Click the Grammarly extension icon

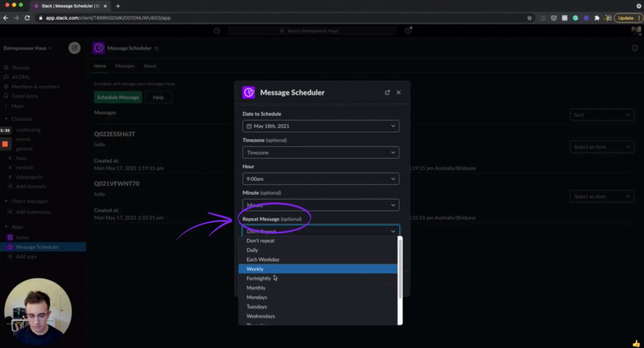coord(575,18)
